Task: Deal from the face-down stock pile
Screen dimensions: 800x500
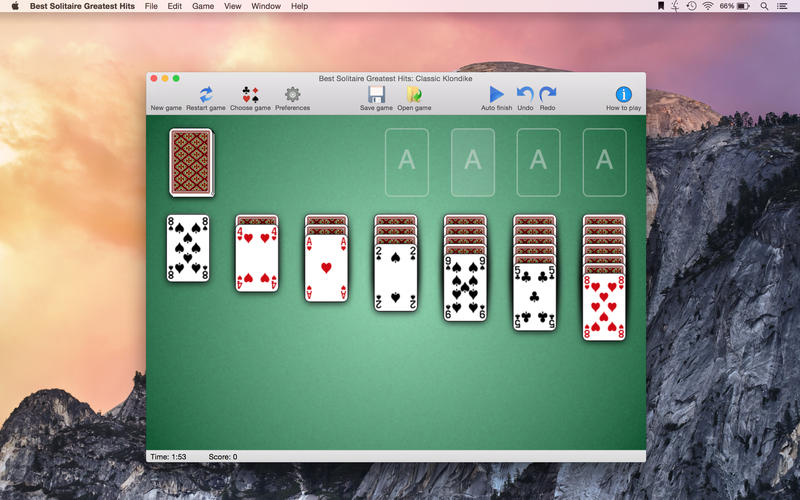Action: pos(192,162)
